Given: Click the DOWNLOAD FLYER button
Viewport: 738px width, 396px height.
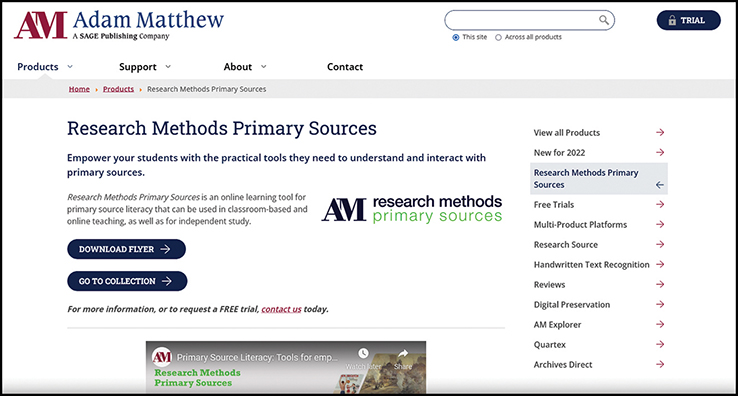Looking at the screenshot, I should (127, 249).
